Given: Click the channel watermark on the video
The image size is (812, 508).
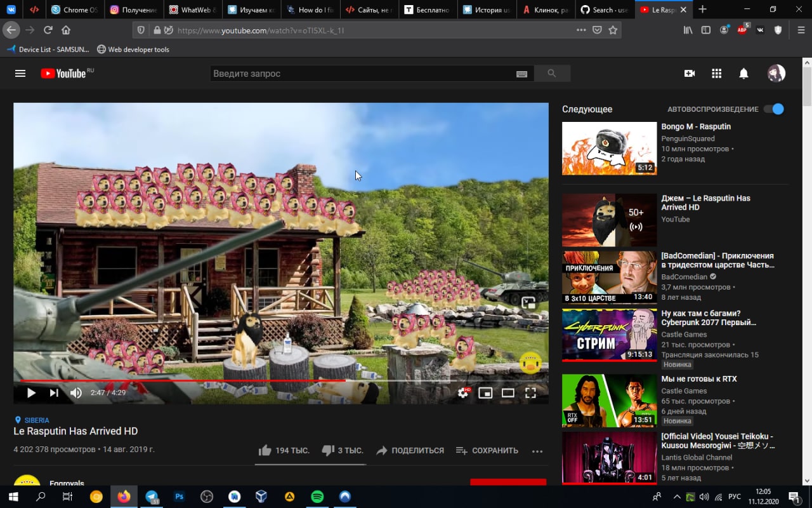Looking at the screenshot, I should tap(530, 363).
